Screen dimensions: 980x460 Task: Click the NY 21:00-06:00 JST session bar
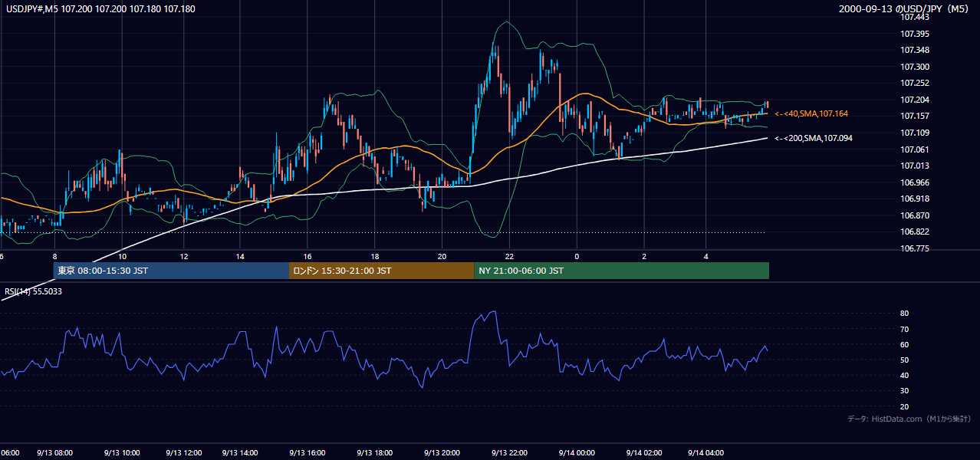tap(621, 271)
